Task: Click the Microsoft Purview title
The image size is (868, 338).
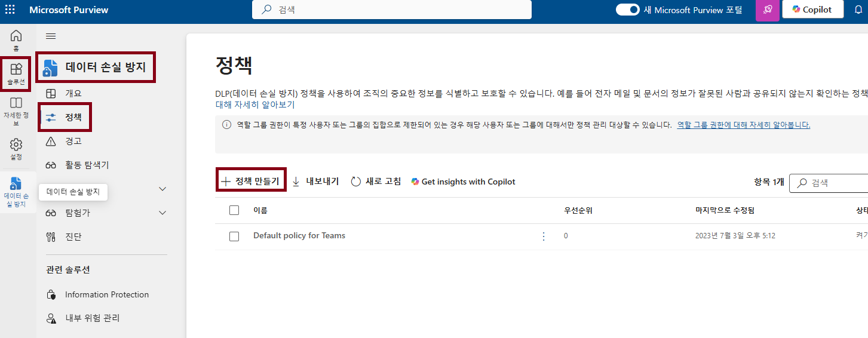Action: pyautogui.click(x=69, y=10)
